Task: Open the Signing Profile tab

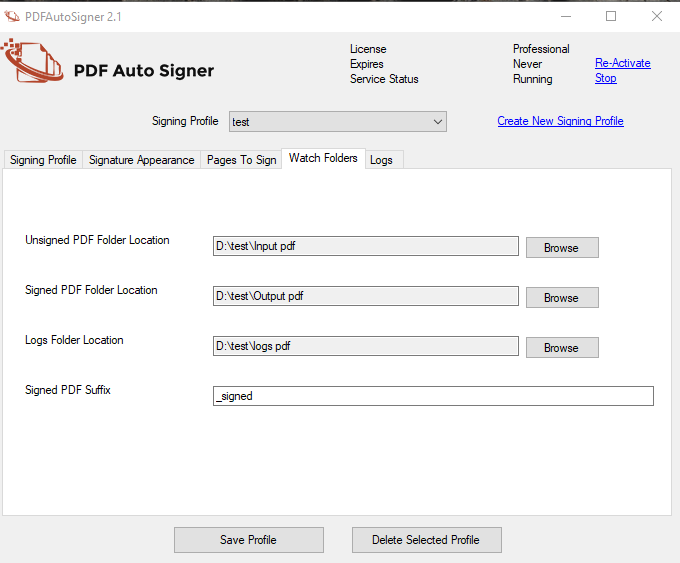Action: (x=43, y=160)
